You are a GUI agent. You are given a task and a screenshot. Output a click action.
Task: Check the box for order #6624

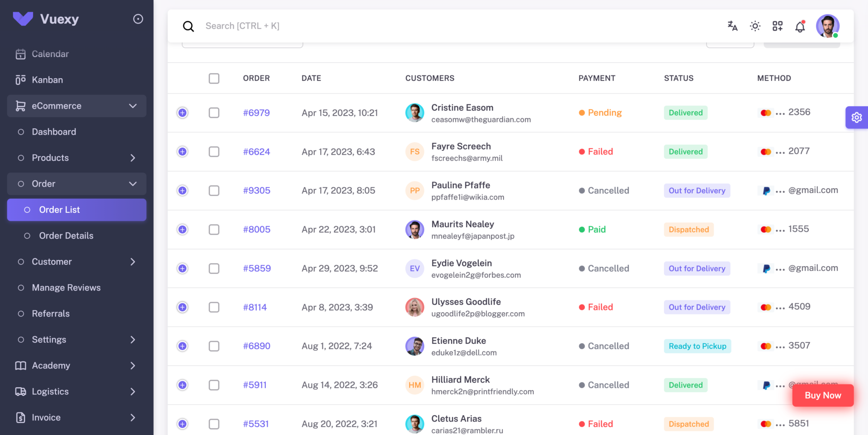pyautogui.click(x=214, y=152)
